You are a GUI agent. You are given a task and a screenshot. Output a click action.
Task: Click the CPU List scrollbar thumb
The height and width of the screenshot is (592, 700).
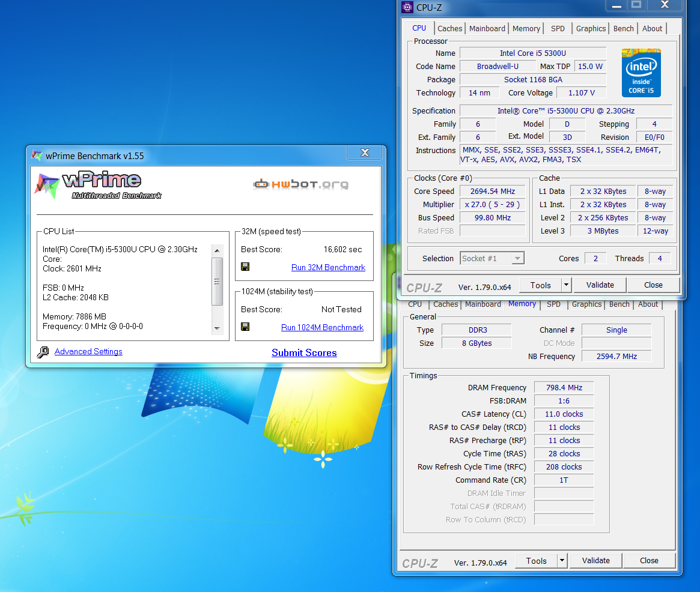pos(217,282)
